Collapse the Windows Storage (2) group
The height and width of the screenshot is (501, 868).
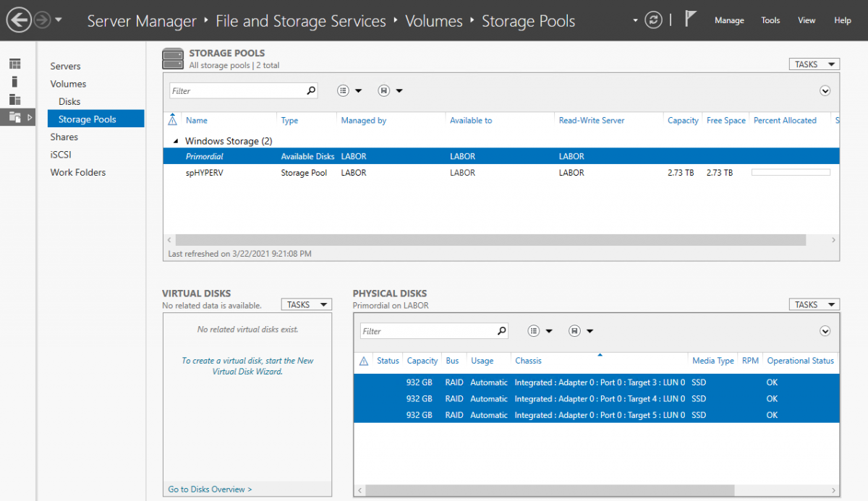176,141
